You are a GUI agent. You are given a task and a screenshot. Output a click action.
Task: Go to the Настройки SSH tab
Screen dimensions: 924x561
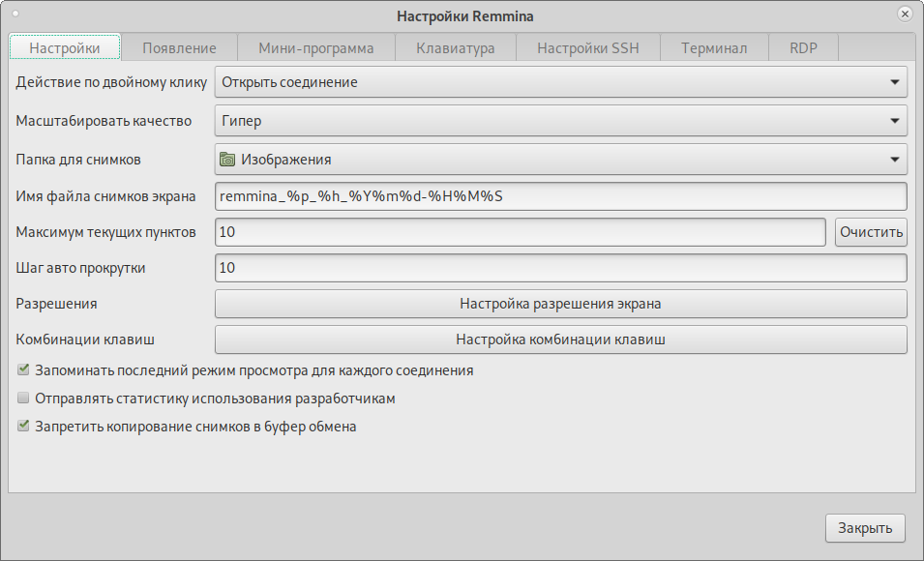tap(588, 47)
